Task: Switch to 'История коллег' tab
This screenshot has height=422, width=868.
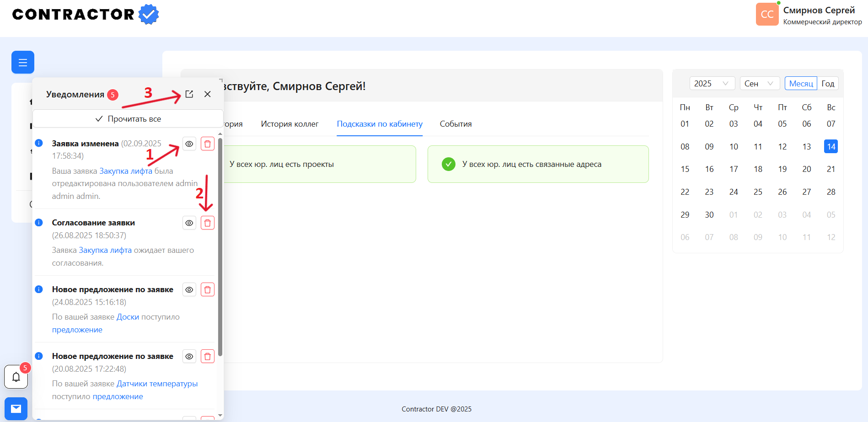Action: point(289,124)
